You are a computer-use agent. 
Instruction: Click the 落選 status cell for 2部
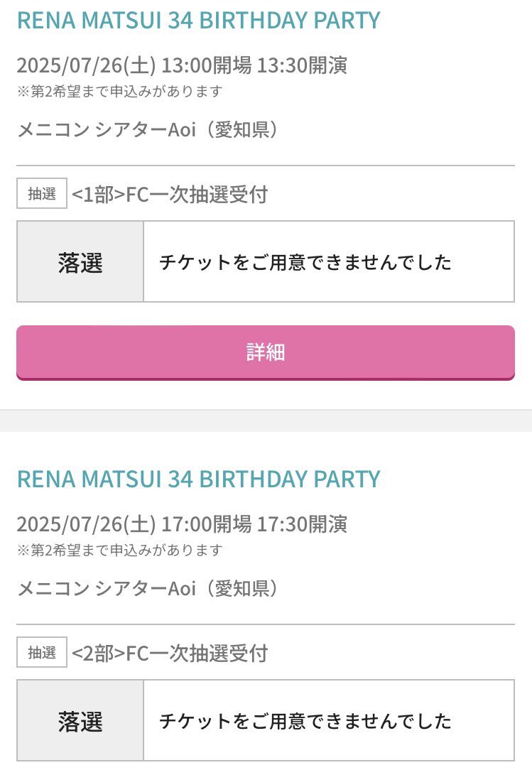click(80, 720)
